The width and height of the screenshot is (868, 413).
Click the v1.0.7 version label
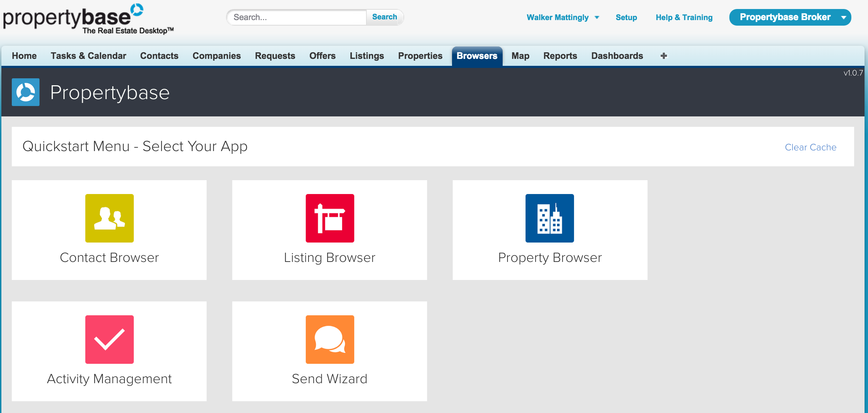(x=853, y=73)
